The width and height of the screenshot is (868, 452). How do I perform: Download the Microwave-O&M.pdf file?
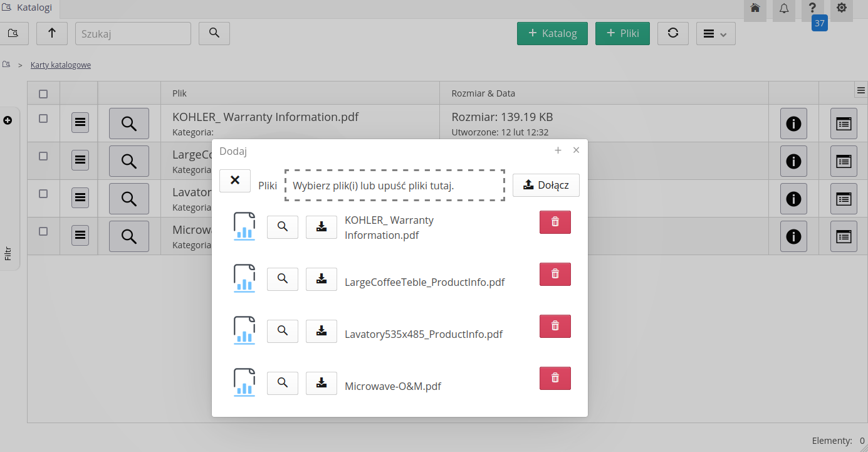(x=321, y=382)
